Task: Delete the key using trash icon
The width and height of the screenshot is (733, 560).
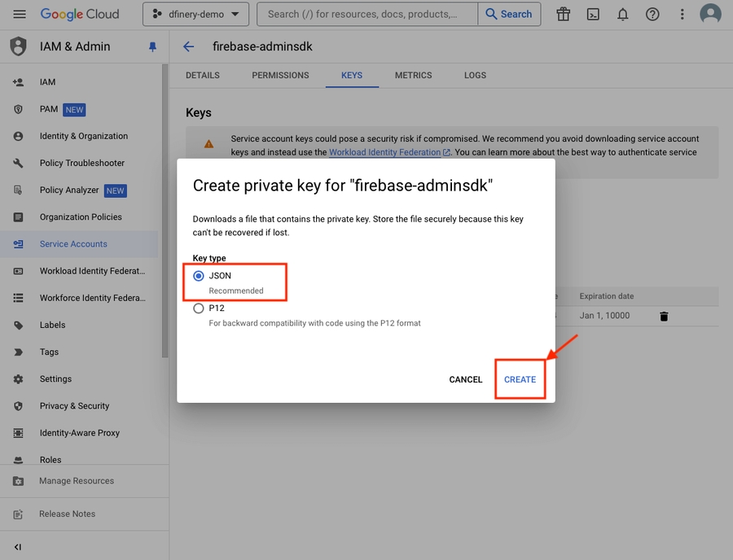Action: click(x=664, y=316)
